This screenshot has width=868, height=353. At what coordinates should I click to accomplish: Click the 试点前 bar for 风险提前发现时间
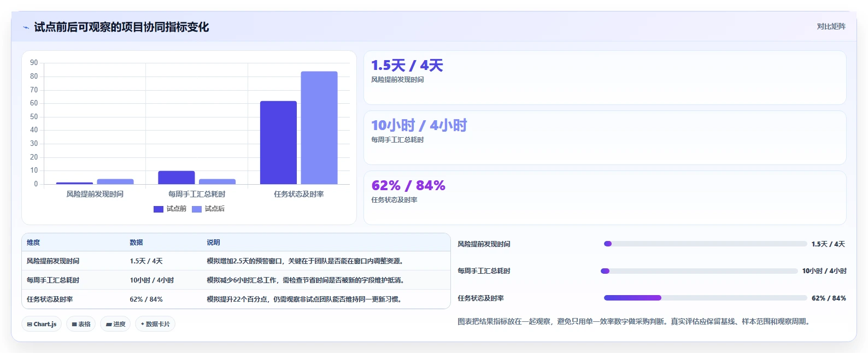74,183
